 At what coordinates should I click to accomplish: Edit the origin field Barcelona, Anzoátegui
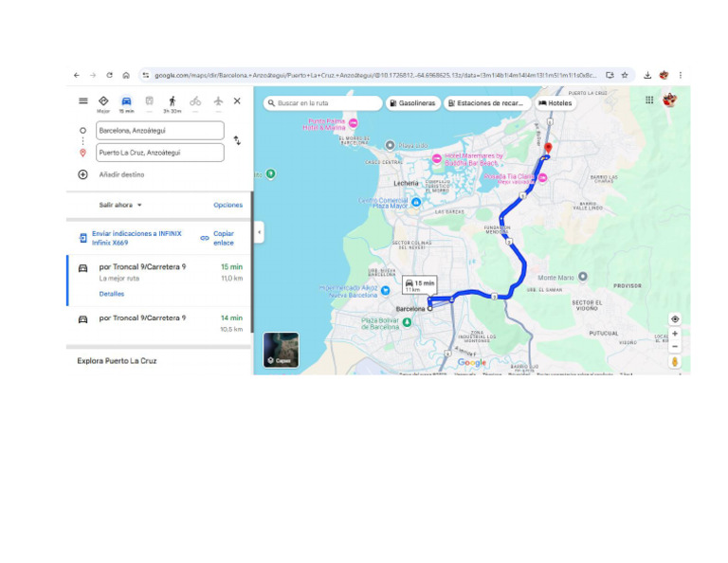(159, 131)
